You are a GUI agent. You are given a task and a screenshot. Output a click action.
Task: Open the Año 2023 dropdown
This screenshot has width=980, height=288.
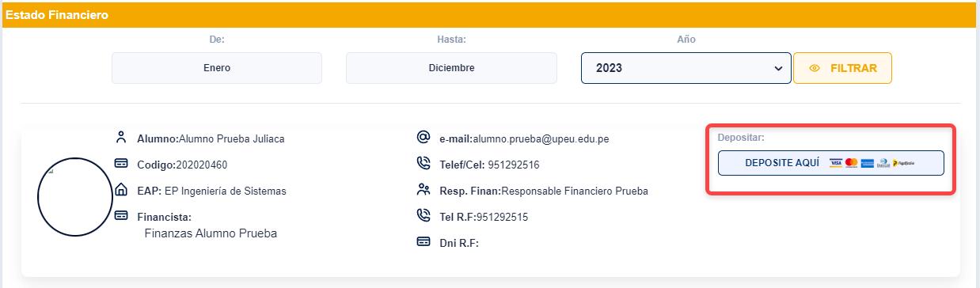coord(686,68)
